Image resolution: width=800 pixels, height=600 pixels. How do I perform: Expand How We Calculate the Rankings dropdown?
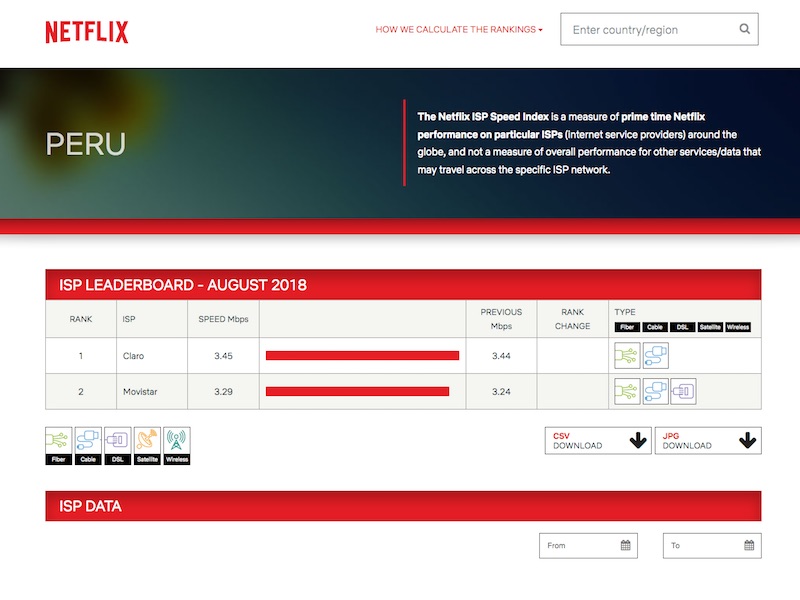[459, 30]
